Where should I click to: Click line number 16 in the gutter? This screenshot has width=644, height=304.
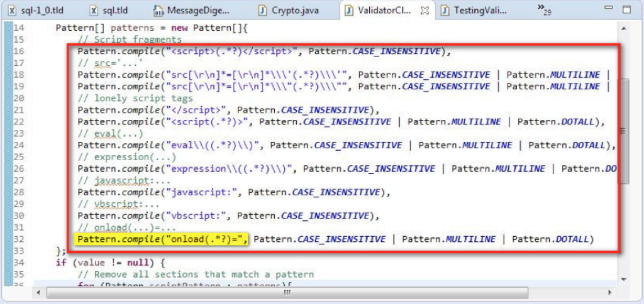point(19,52)
